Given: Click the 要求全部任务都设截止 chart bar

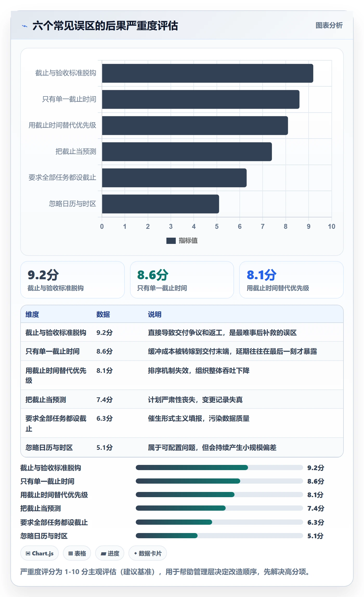Looking at the screenshot, I should [x=174, y=178].
